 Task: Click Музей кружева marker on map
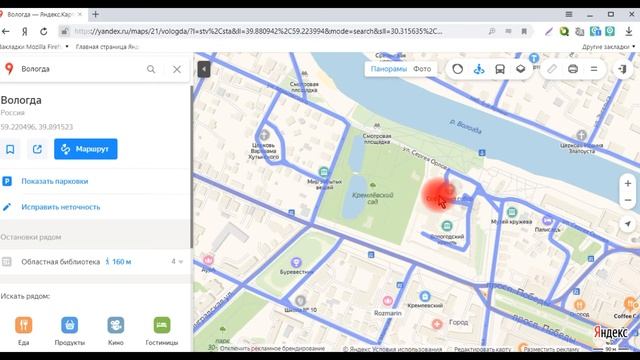click(x=512, y=212)
